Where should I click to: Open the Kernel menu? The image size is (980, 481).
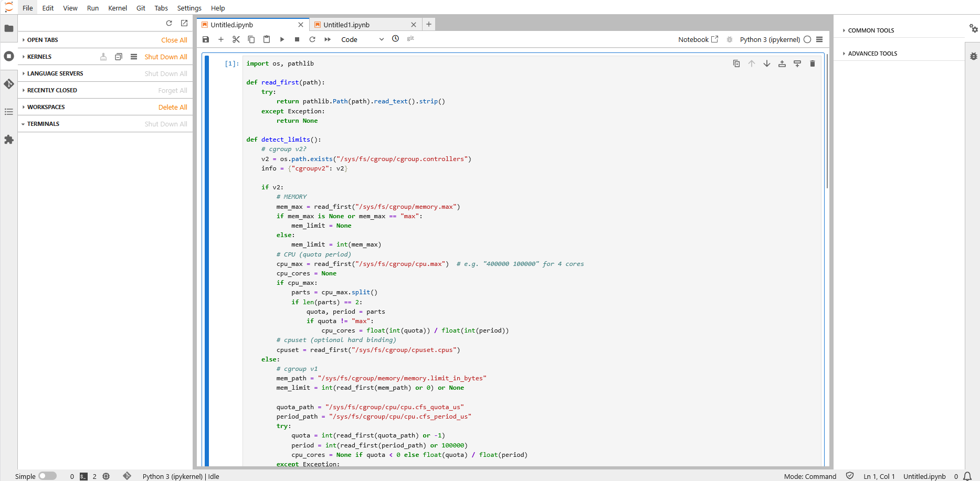coord(118,8)
